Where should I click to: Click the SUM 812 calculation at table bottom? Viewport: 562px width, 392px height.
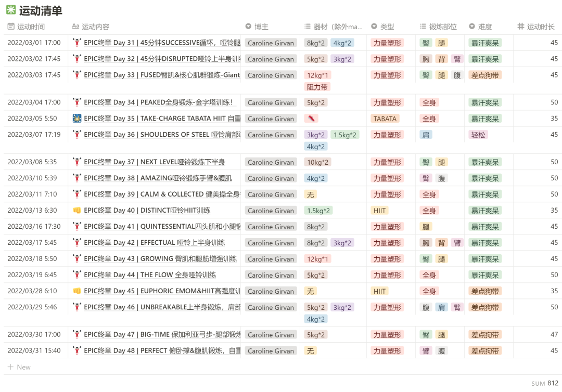point(544,383)
